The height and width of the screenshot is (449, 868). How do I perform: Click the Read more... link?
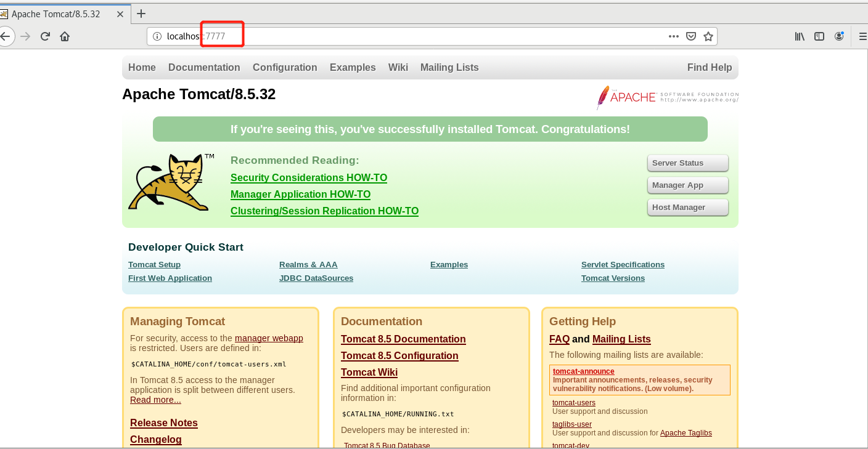coord(155,400)
